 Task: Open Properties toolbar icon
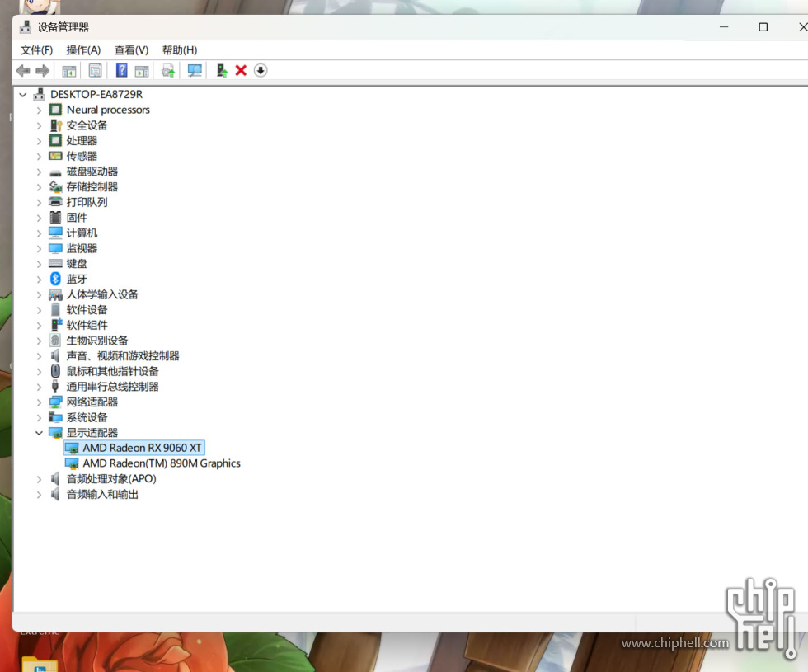tap(96, 71)
